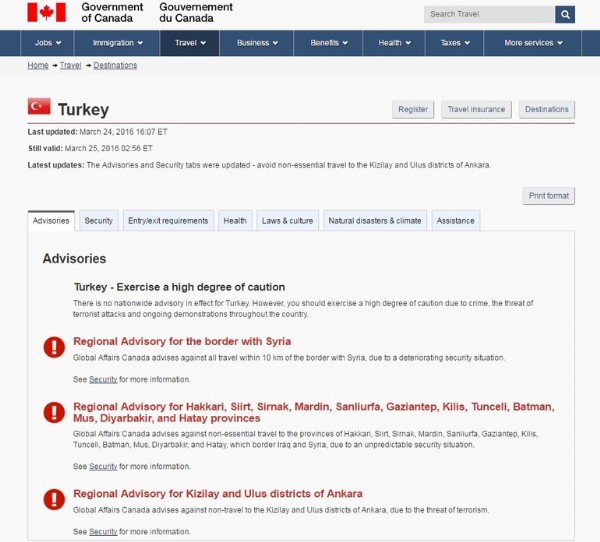This screenshot has width=600, height=542.
Task: Click the Canadian flag logo
Action: tap(45, 12)
